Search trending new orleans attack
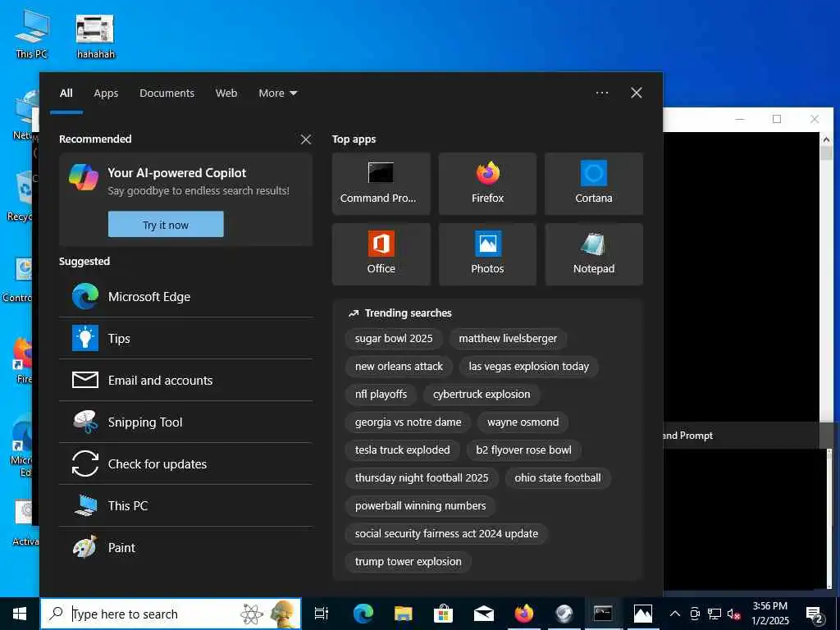The height and width of the screenshot is (630, 840). click(x=399, y=367)
